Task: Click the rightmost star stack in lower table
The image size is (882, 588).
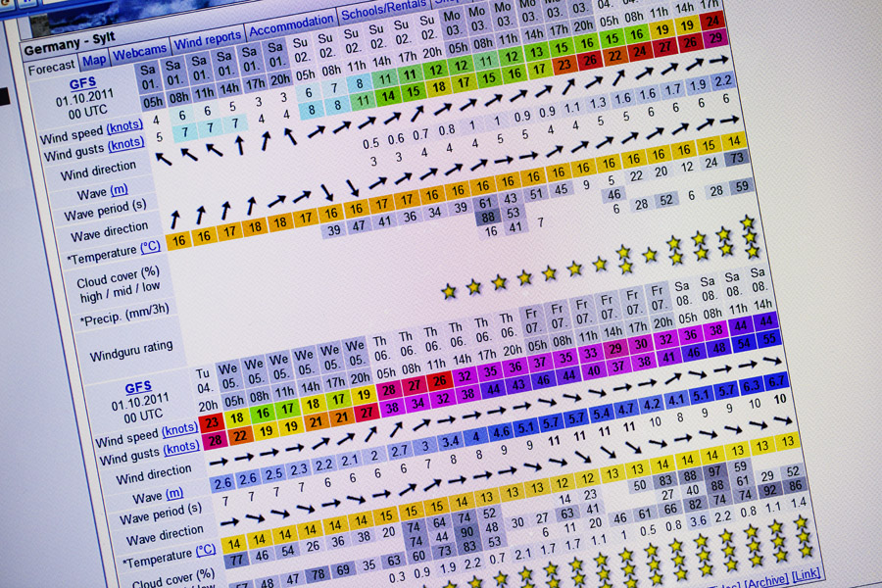Action: point(803,537)
